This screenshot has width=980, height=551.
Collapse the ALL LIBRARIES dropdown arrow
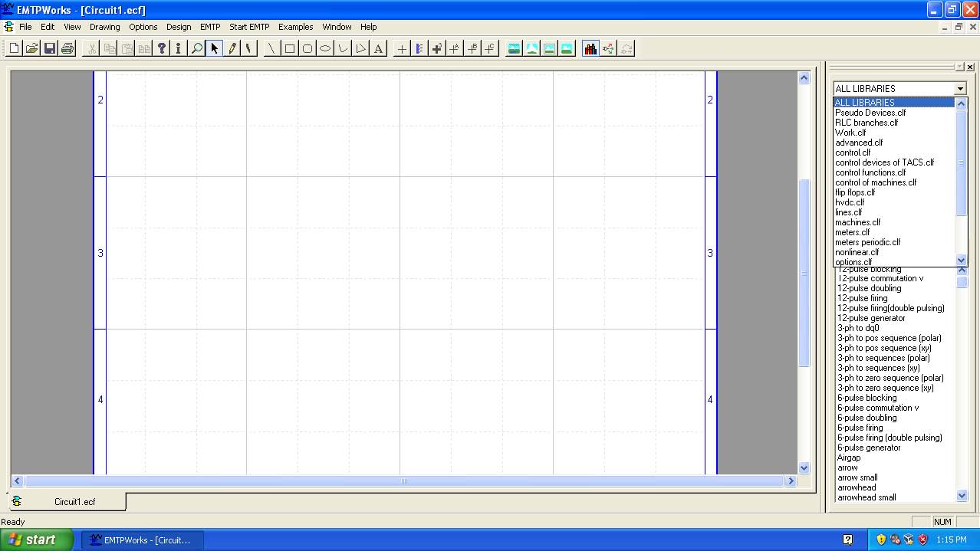click(x=960, y=89)
